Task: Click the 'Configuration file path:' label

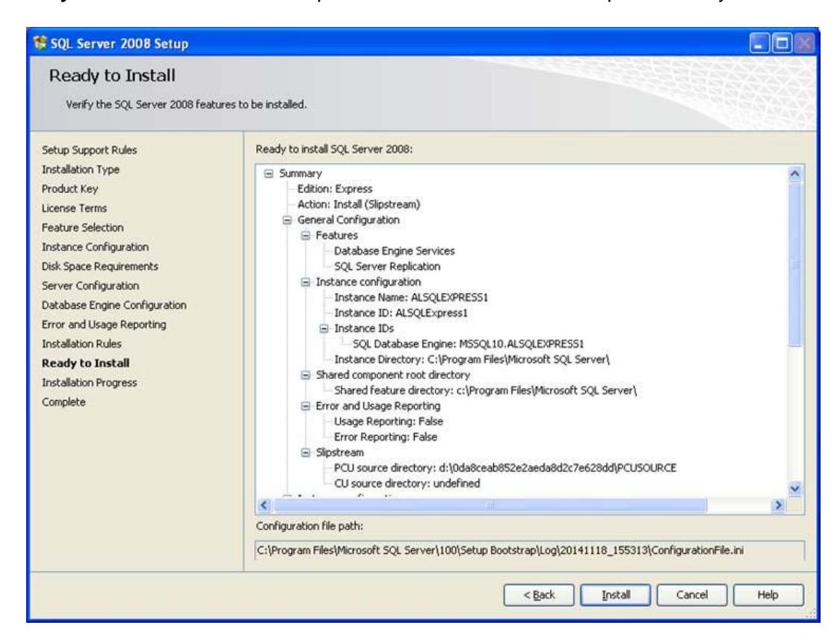Action: [x=309, y=526]
